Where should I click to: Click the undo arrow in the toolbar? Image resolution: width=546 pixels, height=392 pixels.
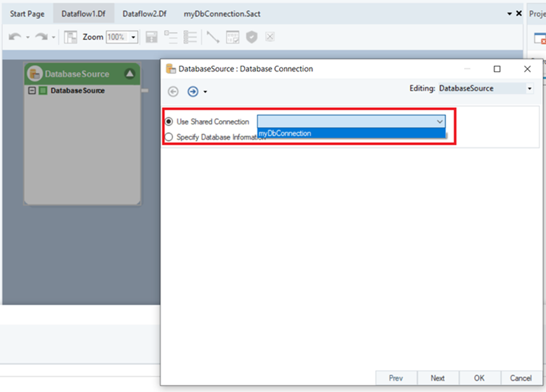(14, 37)
